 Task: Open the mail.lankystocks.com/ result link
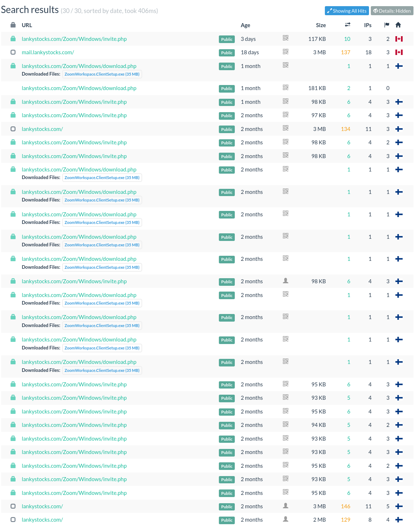(x=48, y=52)
